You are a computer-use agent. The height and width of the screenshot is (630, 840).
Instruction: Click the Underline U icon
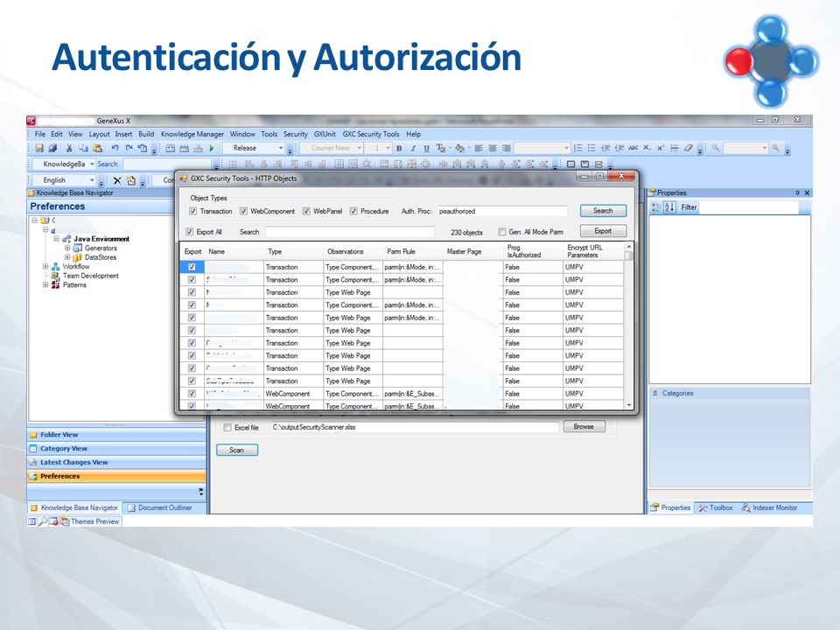pyautogui.click(x=426, y=149)
